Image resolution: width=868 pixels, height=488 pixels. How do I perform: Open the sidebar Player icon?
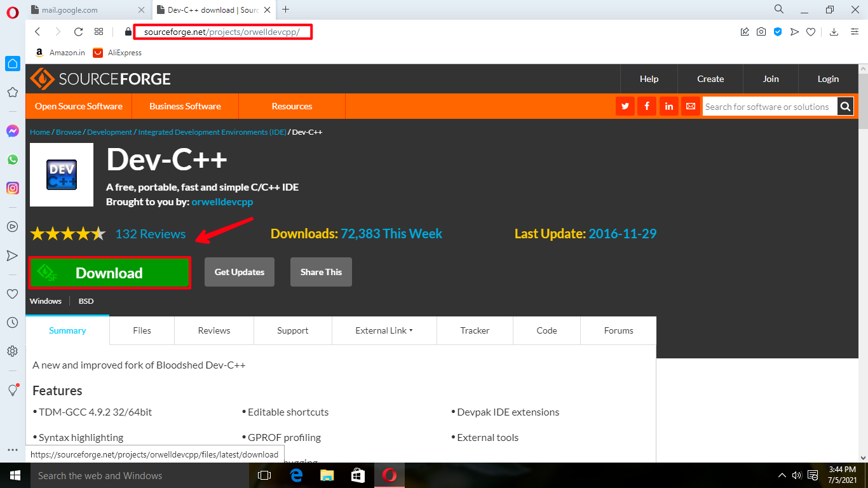(x=13, y=226)
